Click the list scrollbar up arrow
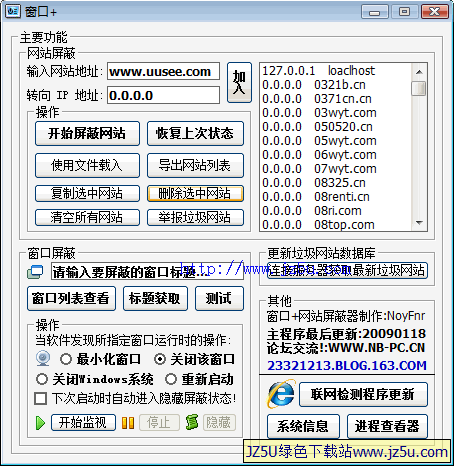This screenshot has width=454, height=466. (419, 72)
